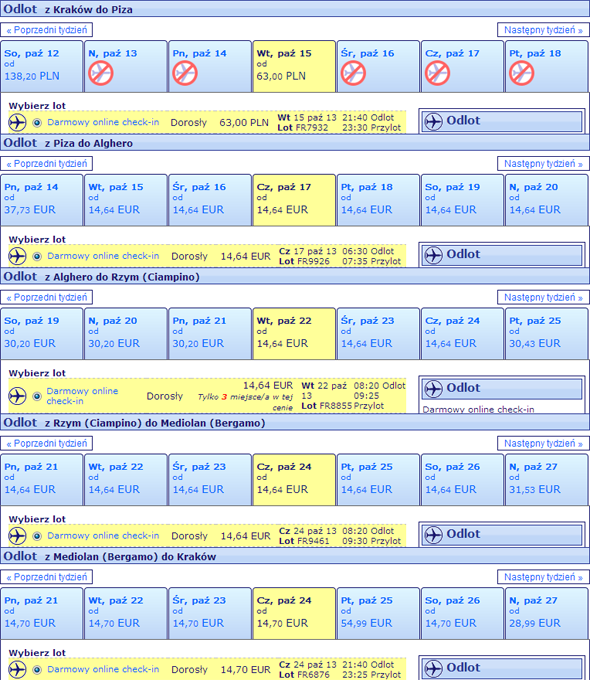Image resolution: width=590 pixels, height=680 pixels.
Task: Click no-flight icon on Pn, paź 14 Kraków–Piza
Action: pyautogui.click(x=185, y=73)
